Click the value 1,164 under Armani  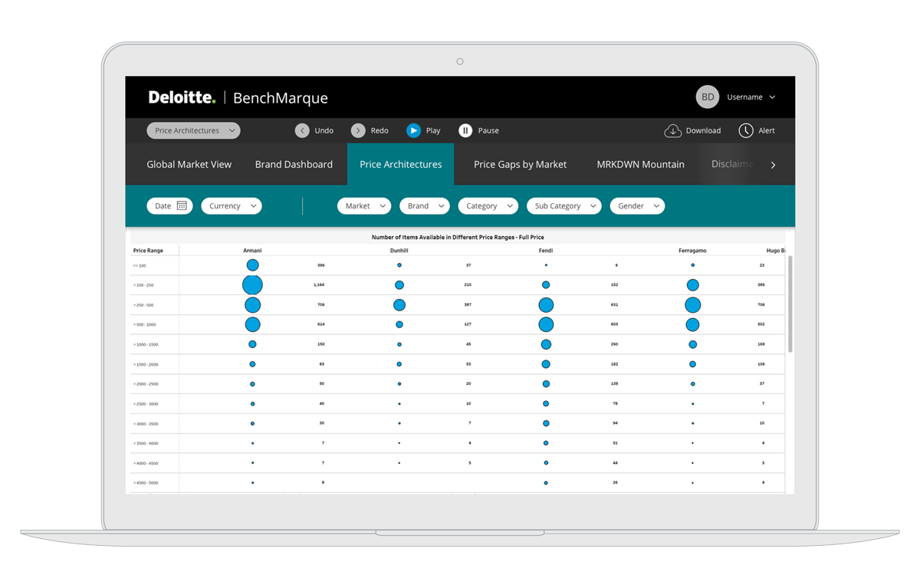[319, 285]
